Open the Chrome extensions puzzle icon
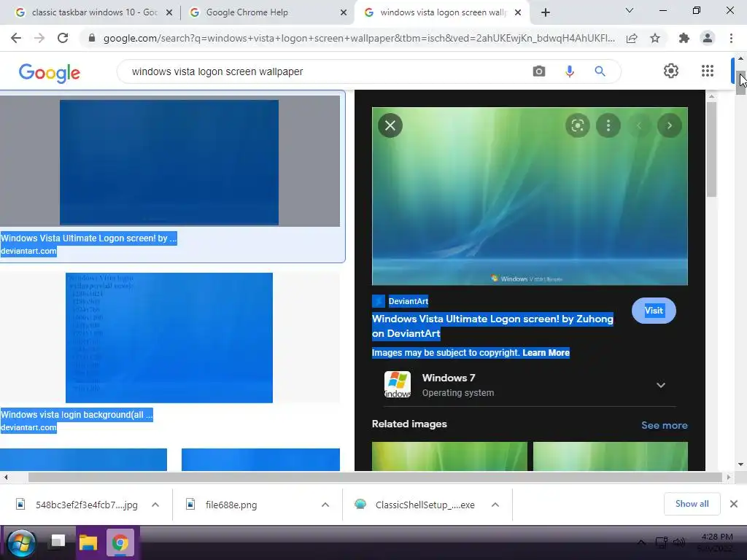This screenshot has width=747, height=560. point(684,38)
